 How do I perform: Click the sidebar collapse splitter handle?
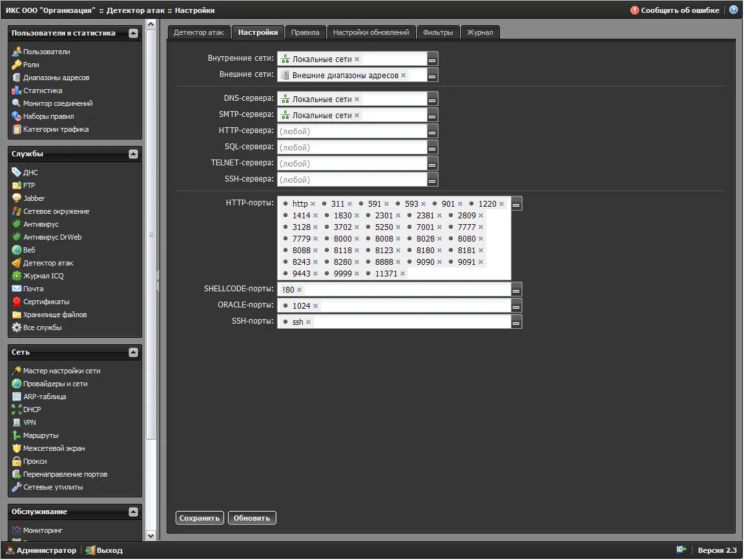[x=158, y=280]
